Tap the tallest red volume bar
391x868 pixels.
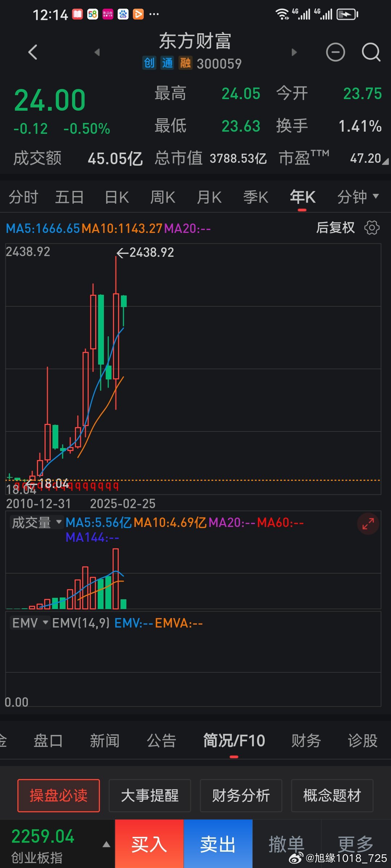pos(116,579)
